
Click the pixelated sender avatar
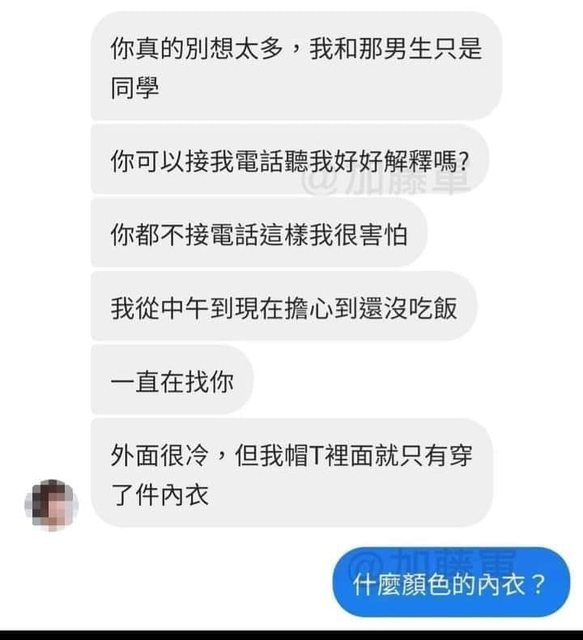pyautogui.click(x=51, y=505)
